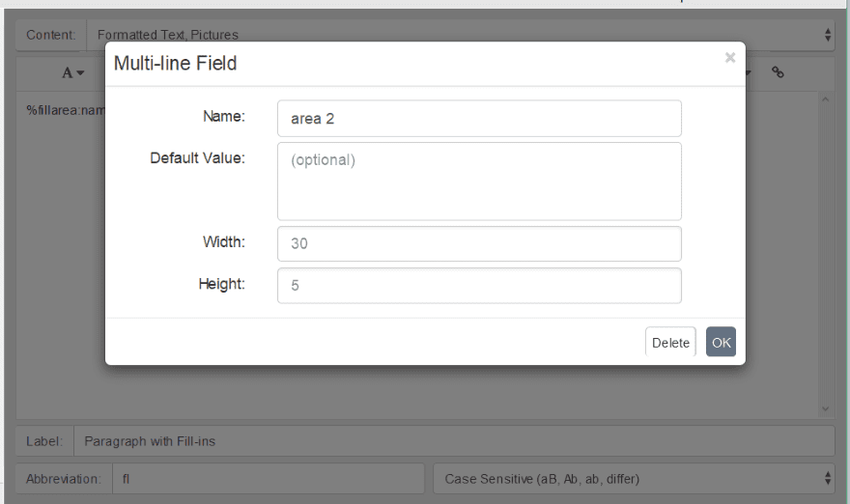Open the Case Sensitive dropdown
The width and height of the screenshot is (850, 504).
634,479
